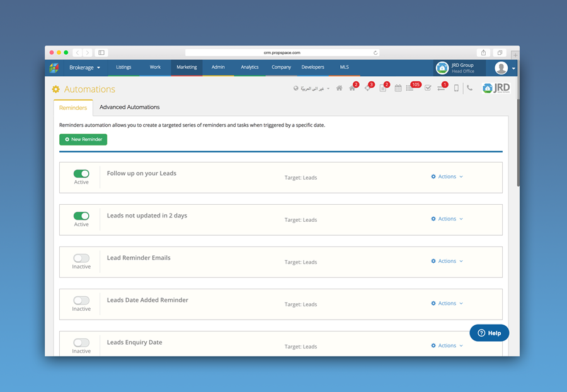Expand Actions for Follow up on your Leads
Screen dimensions: 567x392
pyautogui.click(x=447, y=176)
